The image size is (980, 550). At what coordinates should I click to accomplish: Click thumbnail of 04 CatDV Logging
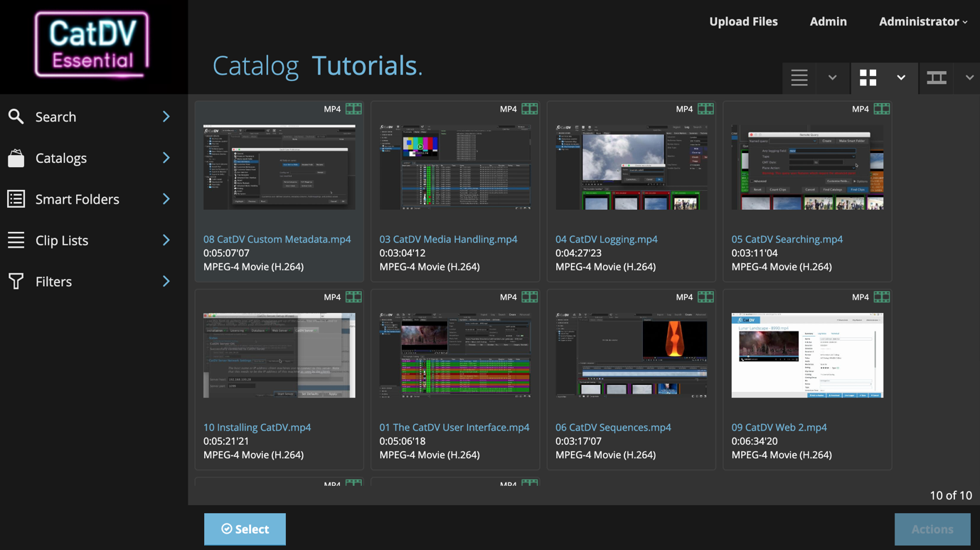click(632, 167)
